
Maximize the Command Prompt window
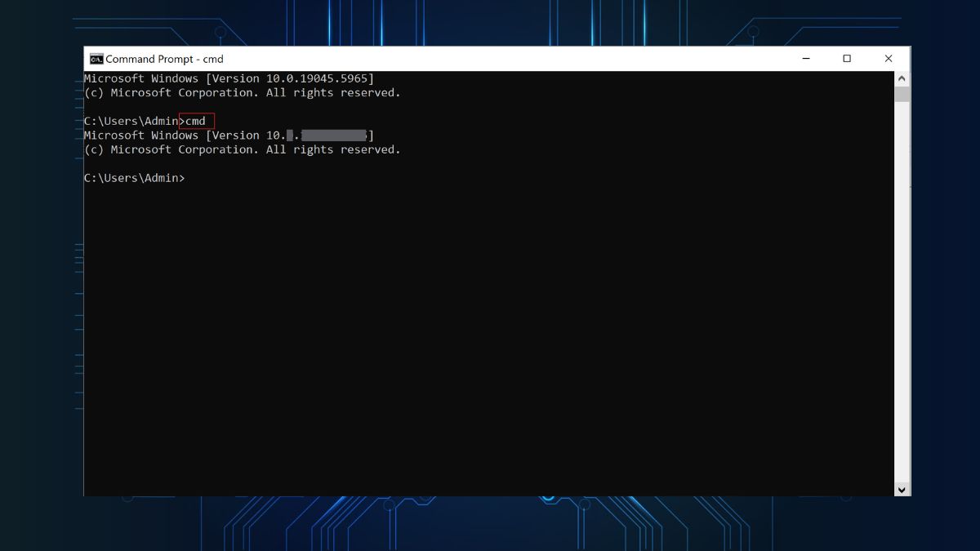pyautogui.click(x=847, y=59)
